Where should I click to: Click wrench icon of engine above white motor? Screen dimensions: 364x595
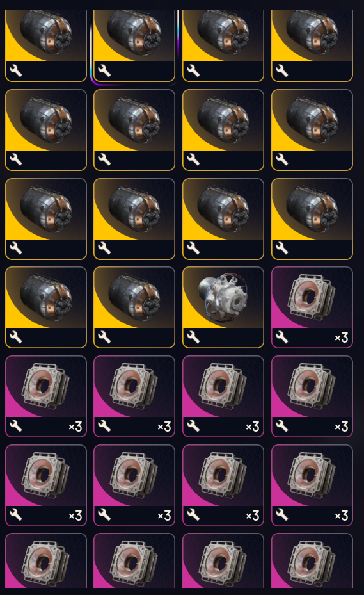(x=193, y=249)
